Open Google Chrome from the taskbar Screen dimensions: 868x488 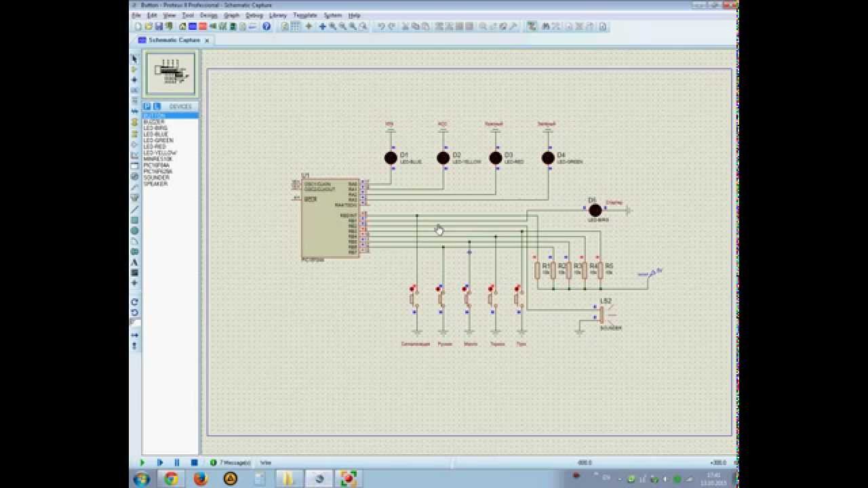[171, 479]
